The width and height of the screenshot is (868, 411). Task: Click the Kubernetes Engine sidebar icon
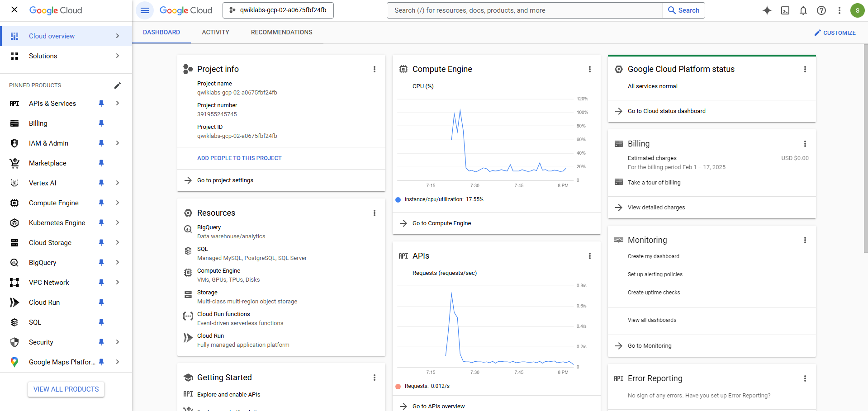click(x=14, y=223)
